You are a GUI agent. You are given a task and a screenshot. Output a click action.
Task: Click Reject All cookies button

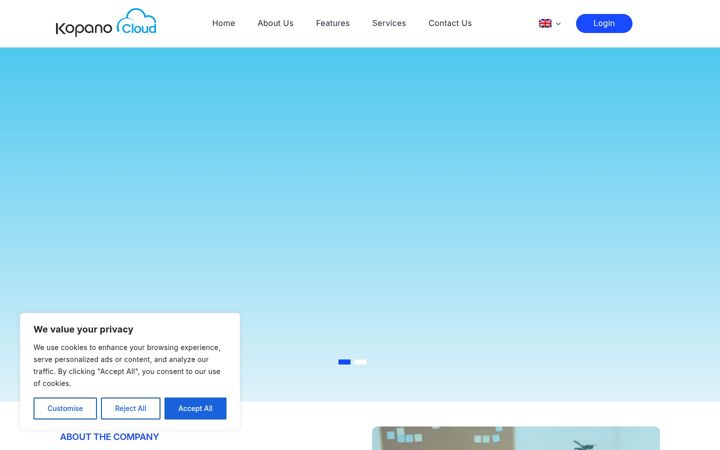(130, 408)
